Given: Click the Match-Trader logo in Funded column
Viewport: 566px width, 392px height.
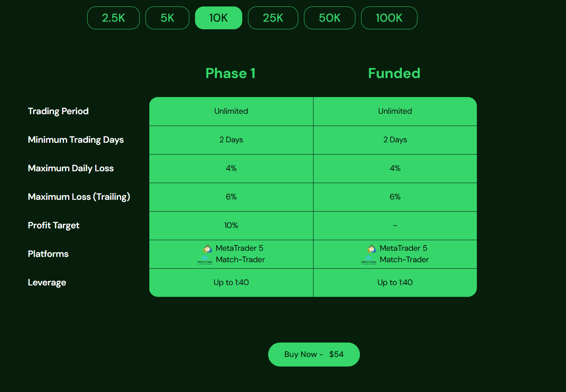Looking at the screenshot, I should click(369, 260).
